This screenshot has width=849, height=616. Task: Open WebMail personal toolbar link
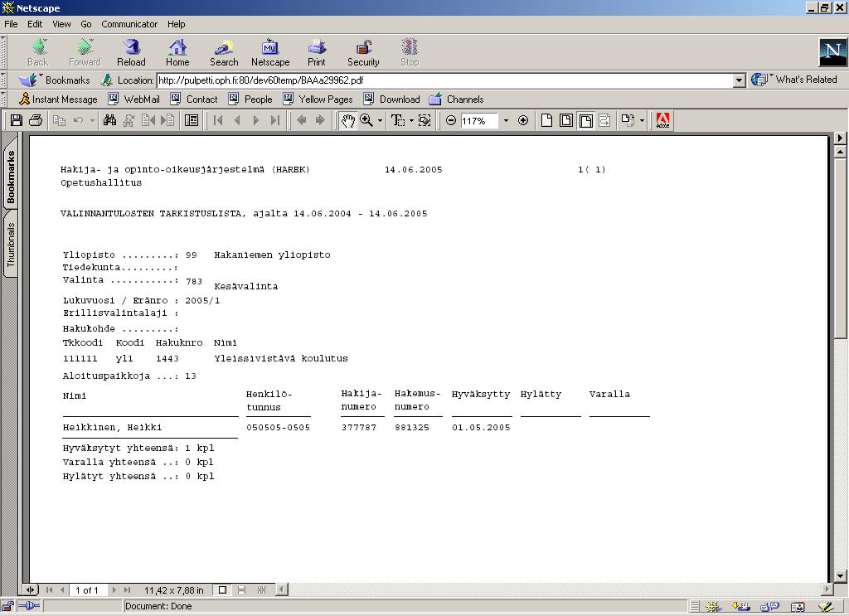pyautogui.click(x=133, y=99)
